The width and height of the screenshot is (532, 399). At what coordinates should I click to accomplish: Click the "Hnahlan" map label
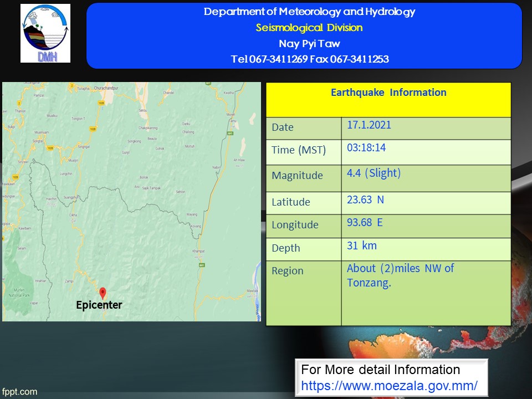[x=40, y=281]
